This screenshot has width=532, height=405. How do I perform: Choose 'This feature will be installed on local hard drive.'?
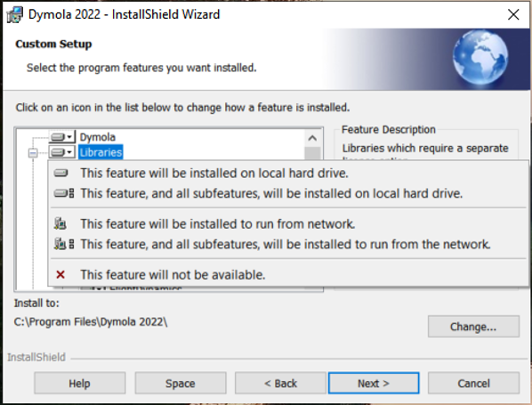[288, 174]
